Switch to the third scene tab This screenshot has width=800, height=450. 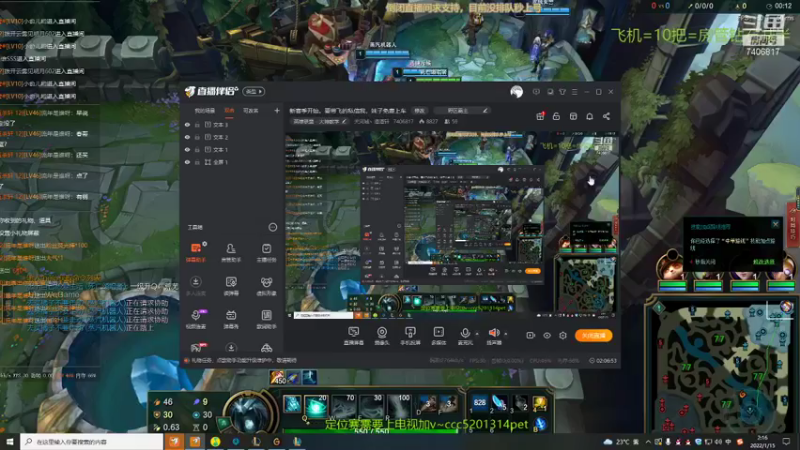[x=251, y=111]
